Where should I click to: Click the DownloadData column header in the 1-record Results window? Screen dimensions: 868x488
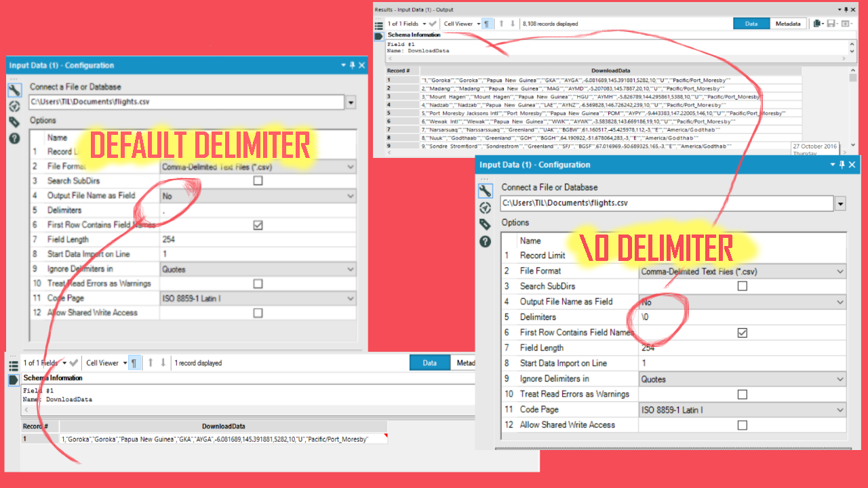coord(224,426)
